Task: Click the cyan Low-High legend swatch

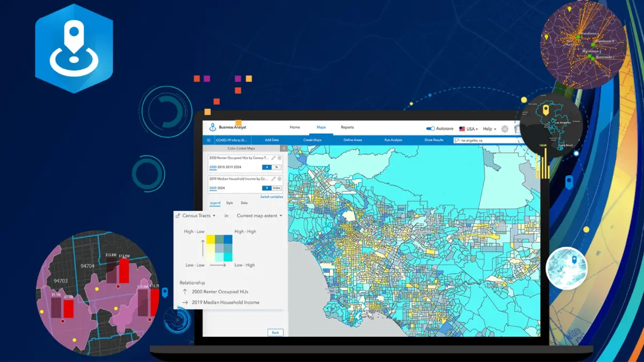Action: [x=228, y=257]
